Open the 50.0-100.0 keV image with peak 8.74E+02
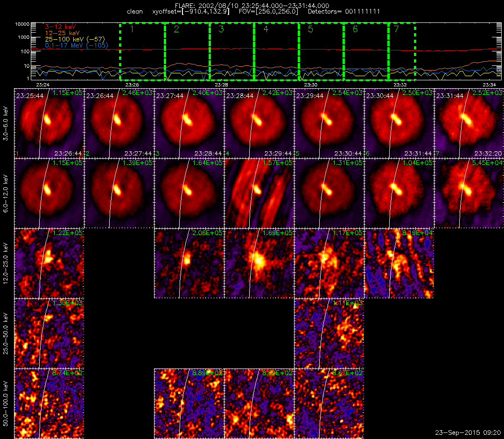 (49, 404)
